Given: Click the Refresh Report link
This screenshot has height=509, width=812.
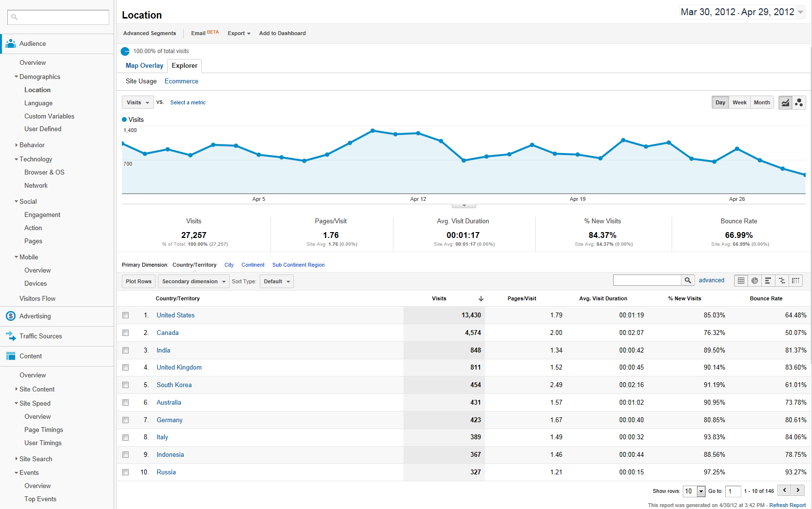Looking at the screenshot, I should [787, 505].
